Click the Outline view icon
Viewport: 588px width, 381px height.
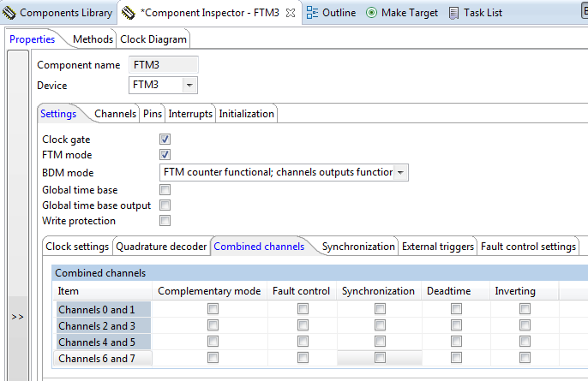[312, 13]
